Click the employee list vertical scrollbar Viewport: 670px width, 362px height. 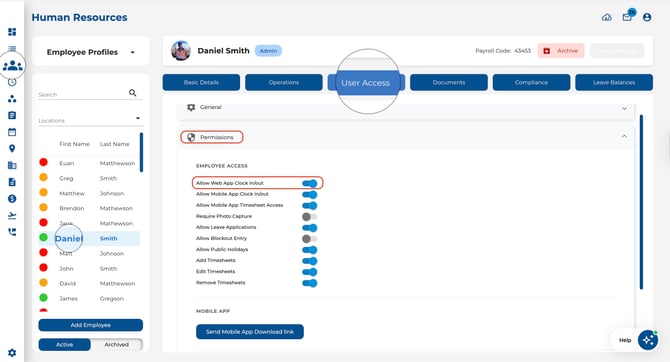click(x=141, y=153)
